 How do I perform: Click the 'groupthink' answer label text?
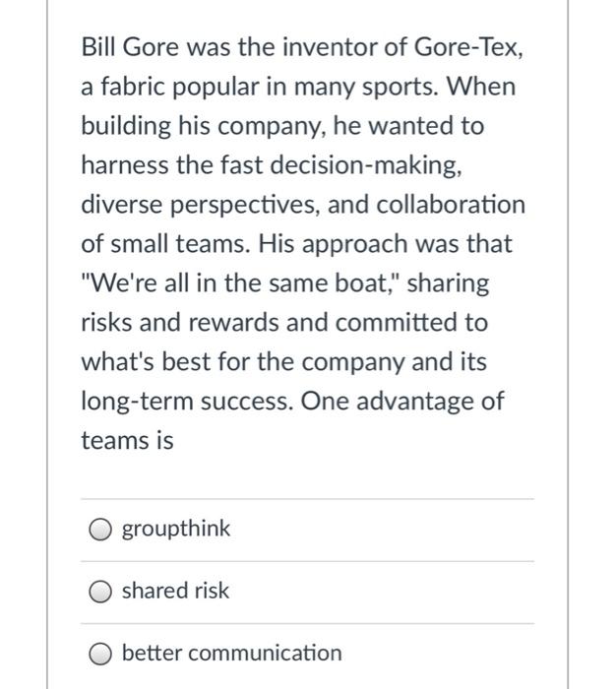176,530
